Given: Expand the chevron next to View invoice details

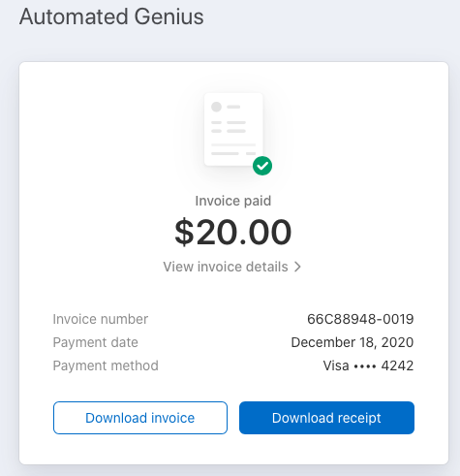Looking at the screenshot, I should 297,267.
